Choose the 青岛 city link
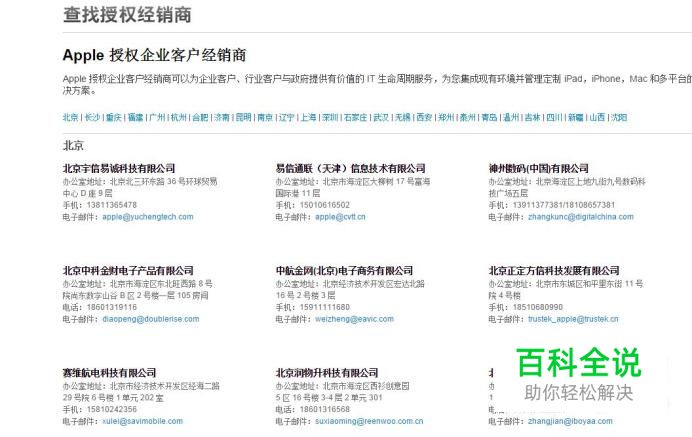692x437 pixels. [x=489, y=117]
